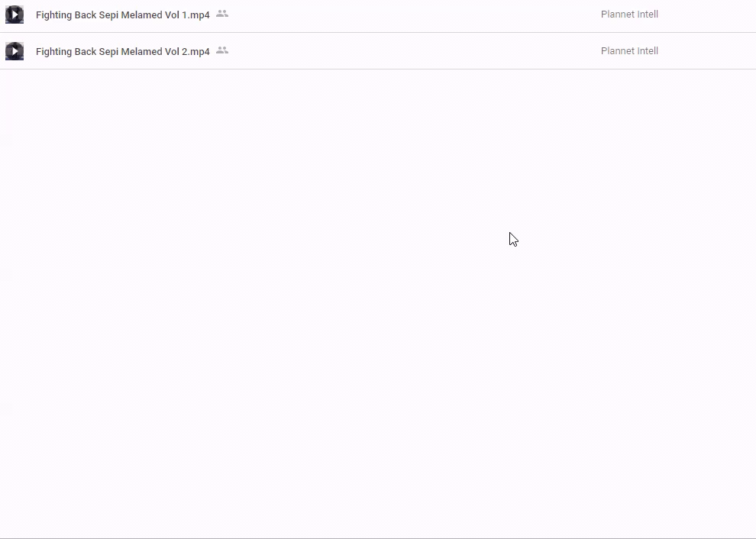Click empty area below the list to deselect files
This screenshot has width=756, height=539.
pyautogui.click(x=378, y=304)
